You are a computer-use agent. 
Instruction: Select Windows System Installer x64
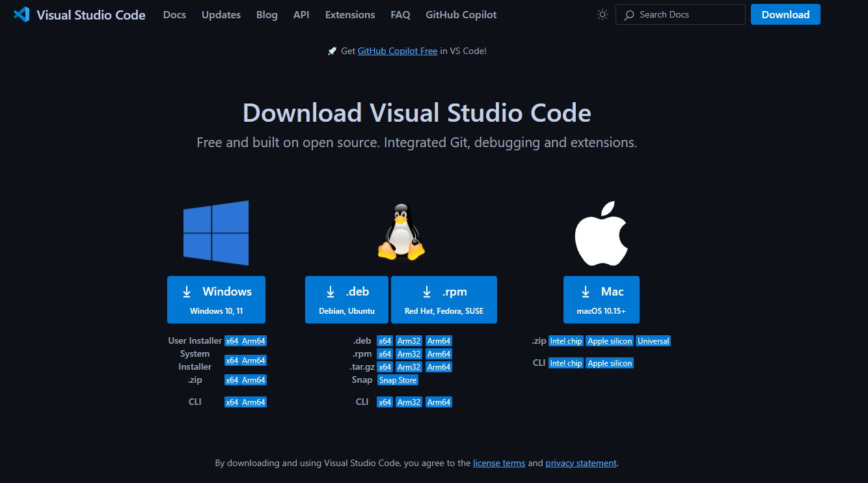pyautogui.click(x=232, y=361)
